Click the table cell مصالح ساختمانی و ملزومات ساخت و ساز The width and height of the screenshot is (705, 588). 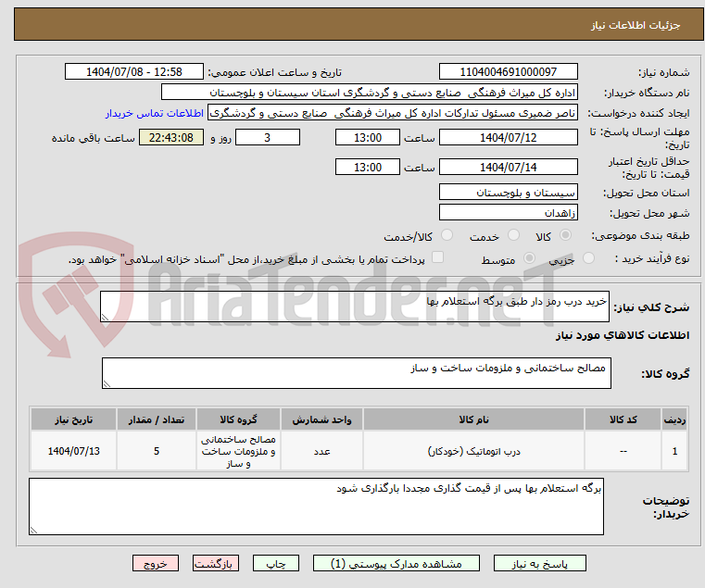238,451
